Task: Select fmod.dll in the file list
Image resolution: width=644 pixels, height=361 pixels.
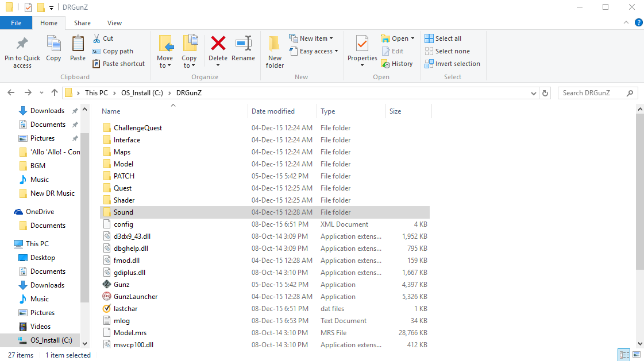Action: tap(126, 261)
